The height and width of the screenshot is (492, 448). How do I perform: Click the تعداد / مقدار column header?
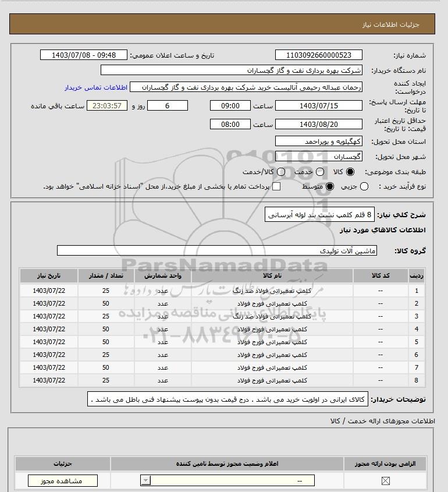(x=106, y=275)
